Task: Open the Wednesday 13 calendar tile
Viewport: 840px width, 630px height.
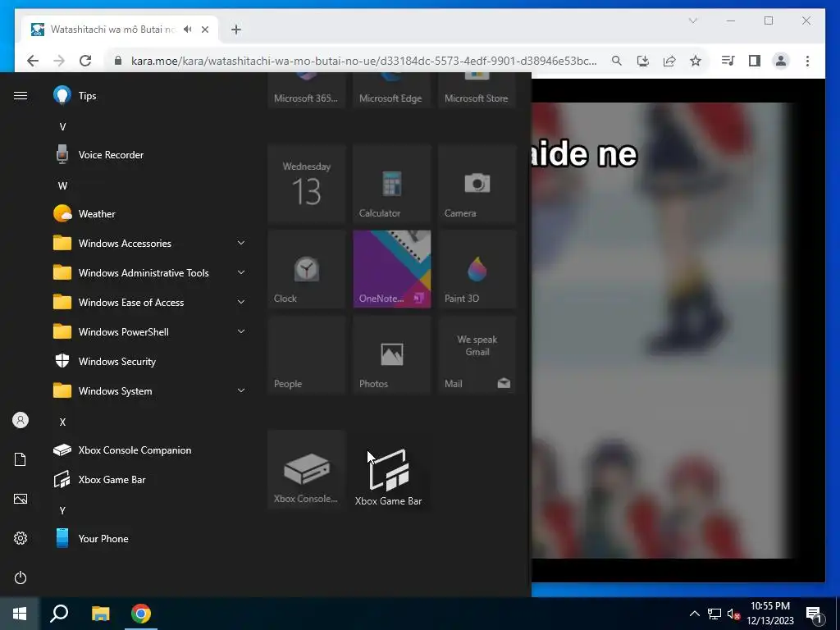Action: [x=307, y=184]
